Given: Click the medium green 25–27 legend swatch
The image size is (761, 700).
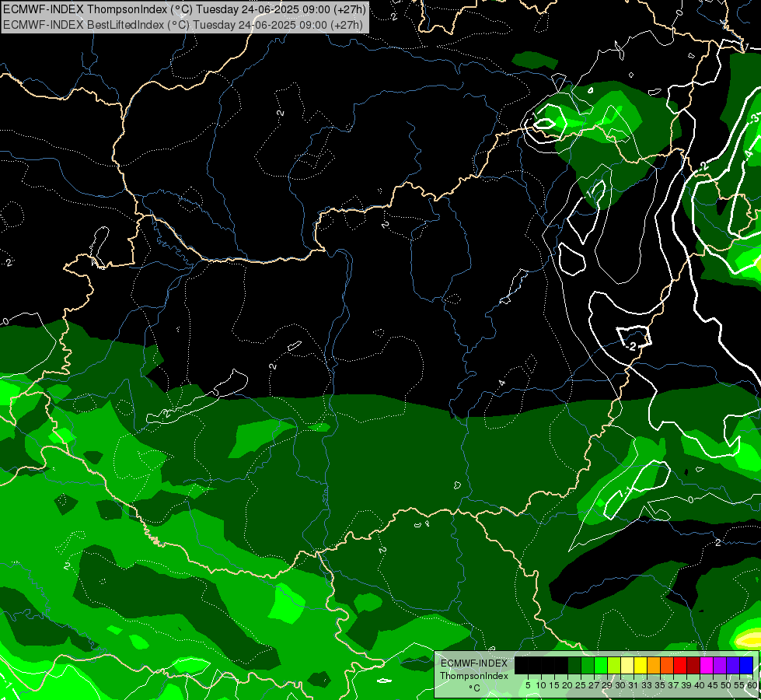Looking at the screenshot, I should (588, 665).
